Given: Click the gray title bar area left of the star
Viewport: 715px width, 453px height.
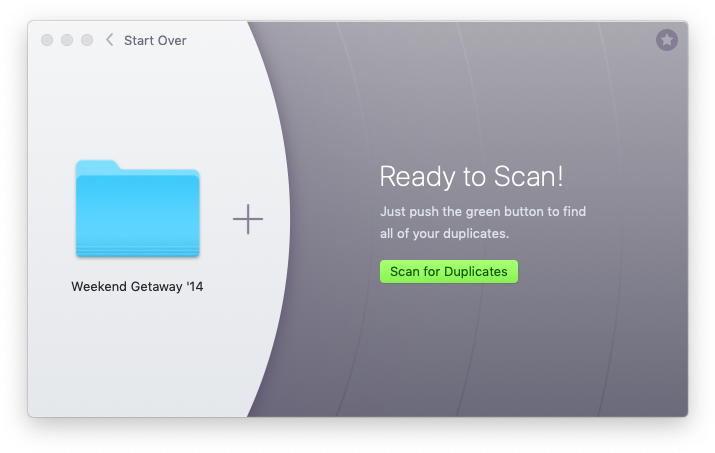Looking at the screenshot, I should click(500, 40).
